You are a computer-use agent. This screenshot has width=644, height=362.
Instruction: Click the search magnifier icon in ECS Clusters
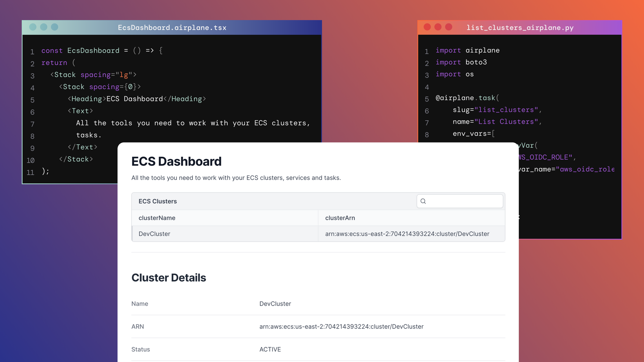(423, 201)
